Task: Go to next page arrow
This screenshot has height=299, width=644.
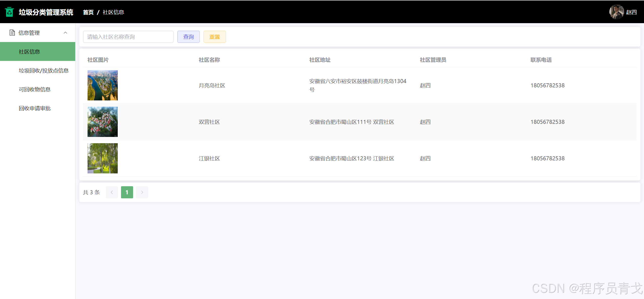Action: [x=142, y=192]
